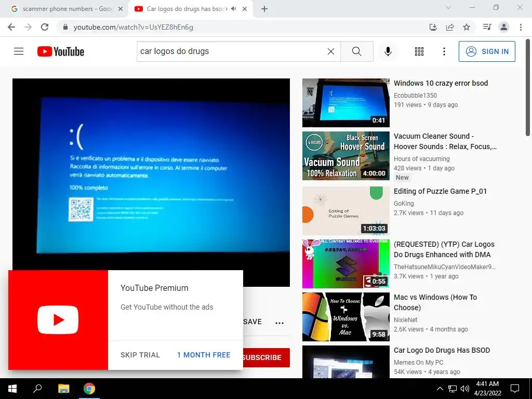Click SKIP TRIAL in Premium popup
The image size is (532, 399).
click(x=140, y=355)
